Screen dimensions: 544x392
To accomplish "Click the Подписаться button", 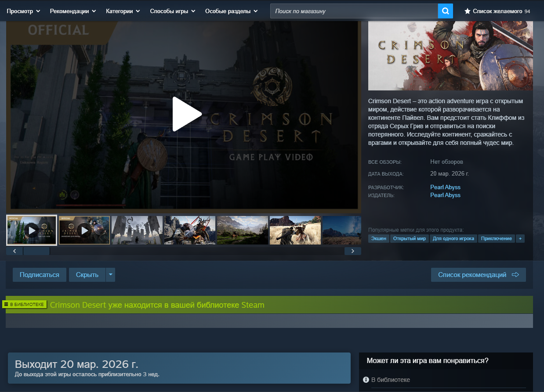I will 40,275.
